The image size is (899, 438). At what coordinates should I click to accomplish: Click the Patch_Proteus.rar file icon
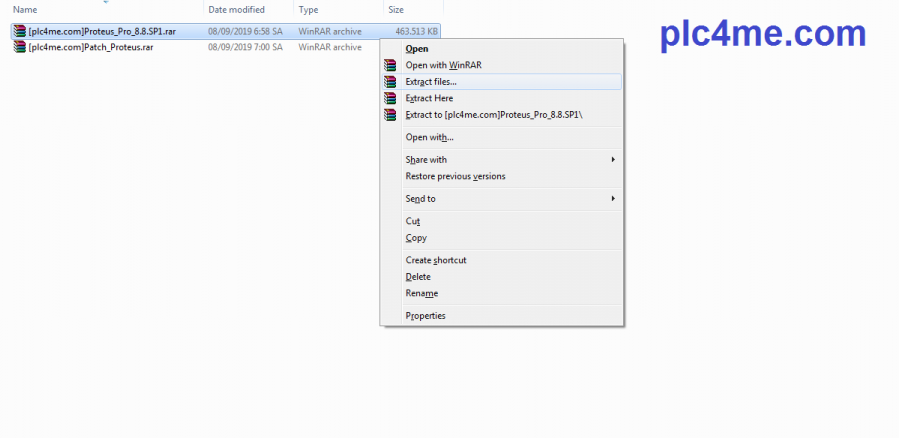20,47
